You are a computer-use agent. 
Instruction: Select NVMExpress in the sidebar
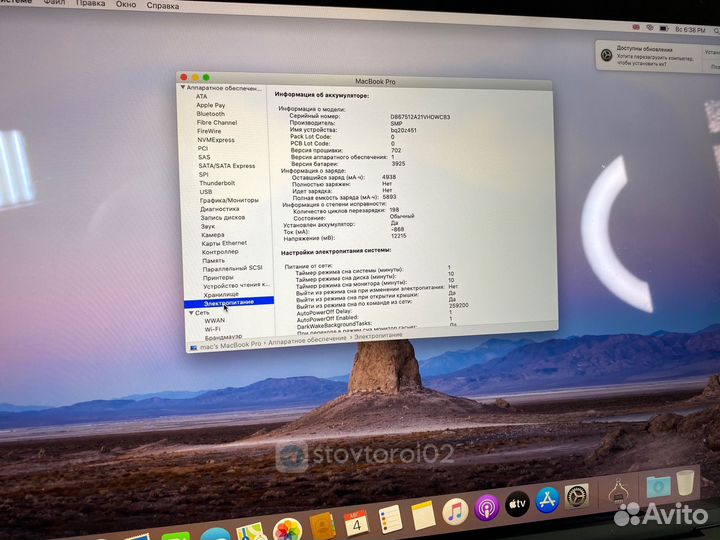(216, 140)
